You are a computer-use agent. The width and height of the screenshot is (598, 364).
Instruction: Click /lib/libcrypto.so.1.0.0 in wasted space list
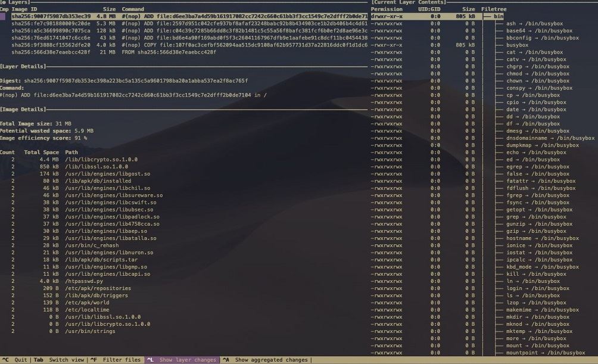click(101, 159)
